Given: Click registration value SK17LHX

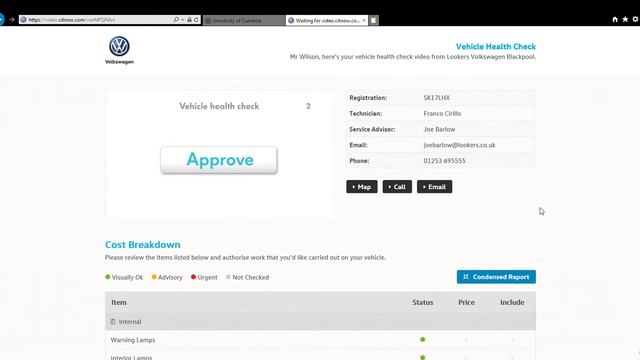Looking at the screenshot, I should click(436, 98).
